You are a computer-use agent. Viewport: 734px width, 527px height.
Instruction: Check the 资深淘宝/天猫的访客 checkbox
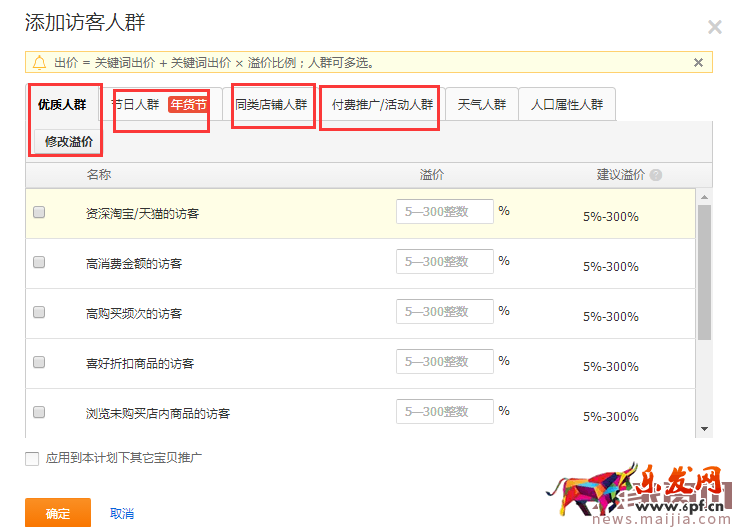(39, 212)
